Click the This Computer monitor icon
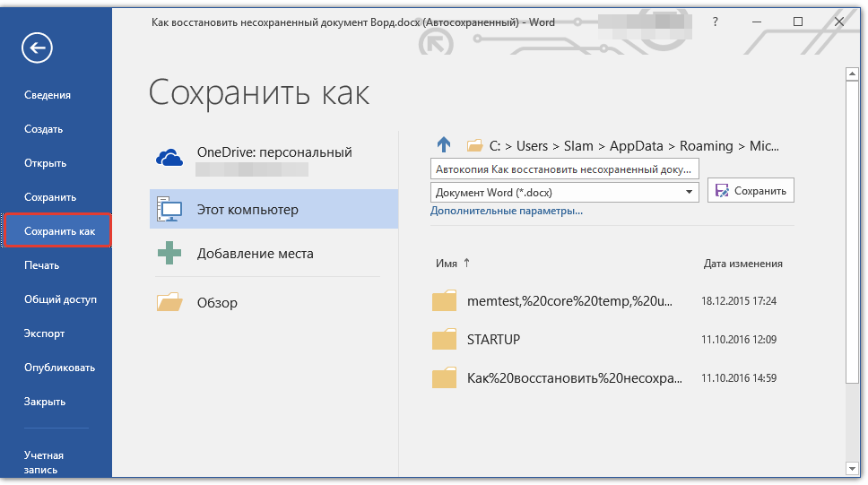The width and height of the screenshot is (868, 485). (x=169, y=209)
